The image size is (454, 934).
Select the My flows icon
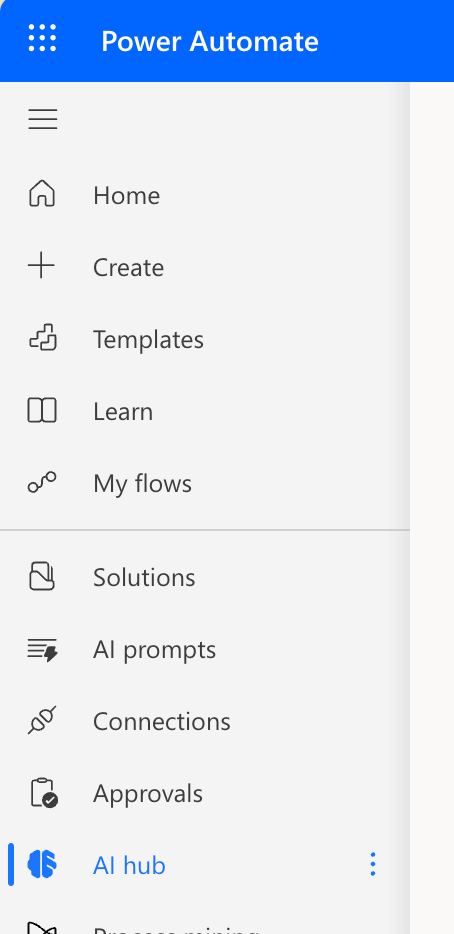click(42, 482)
